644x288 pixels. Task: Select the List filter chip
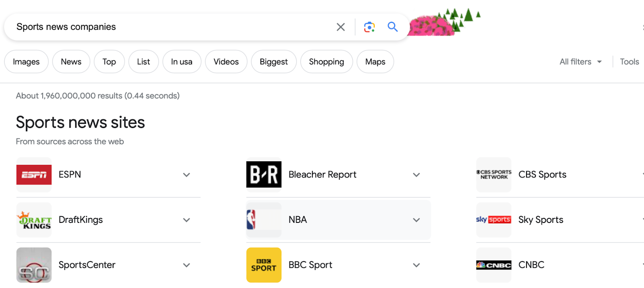143,62
